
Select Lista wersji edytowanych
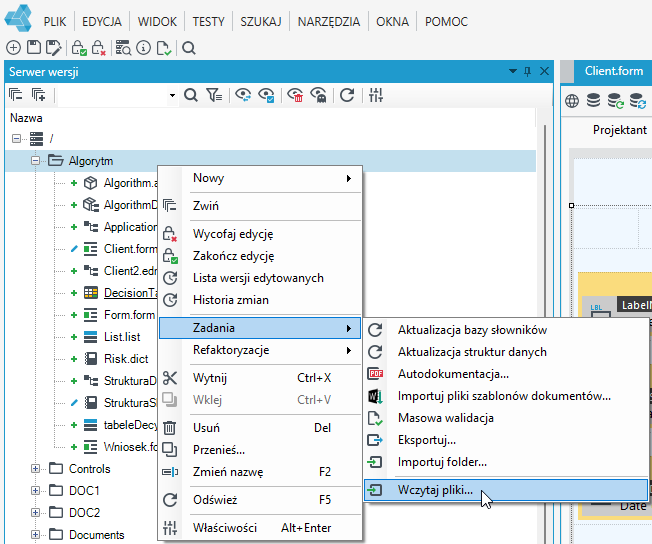coord(260,278)
